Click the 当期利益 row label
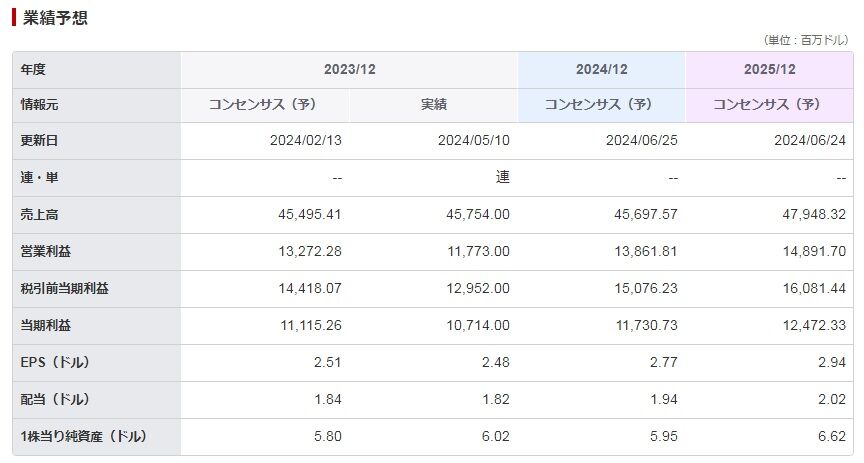This screenshot has width=864, height=463. point(46,325)
